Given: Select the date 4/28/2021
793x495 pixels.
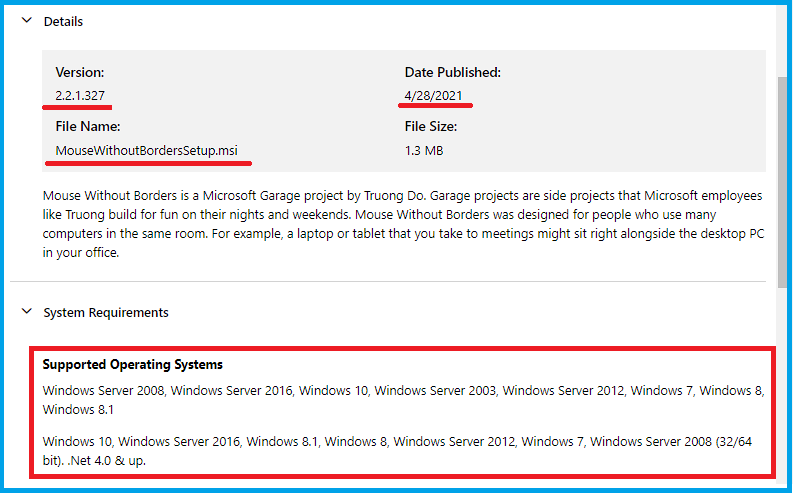Looking at the screenshot, I should (433, 96).
